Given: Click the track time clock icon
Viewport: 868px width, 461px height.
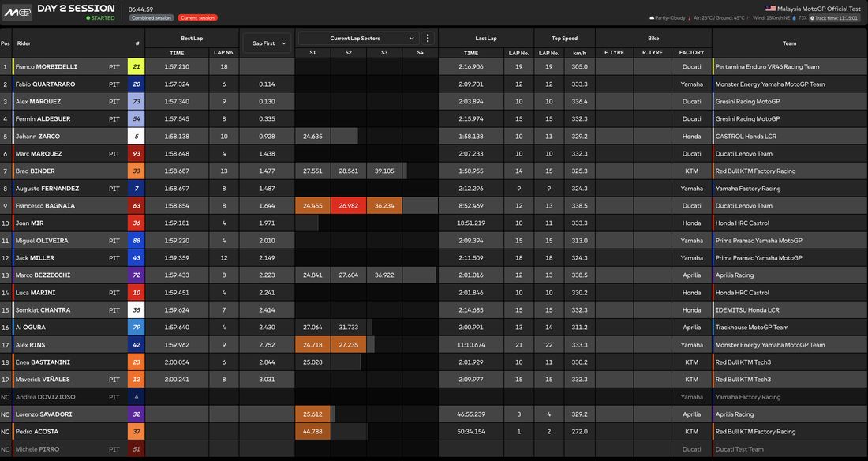Looking at the screenshot, I should point(813,17).
